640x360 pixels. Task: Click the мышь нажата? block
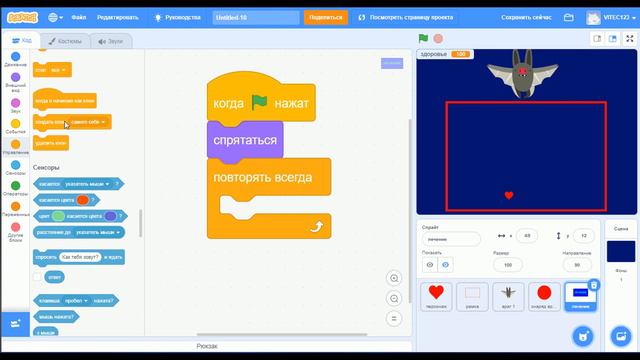click(56, 317)
